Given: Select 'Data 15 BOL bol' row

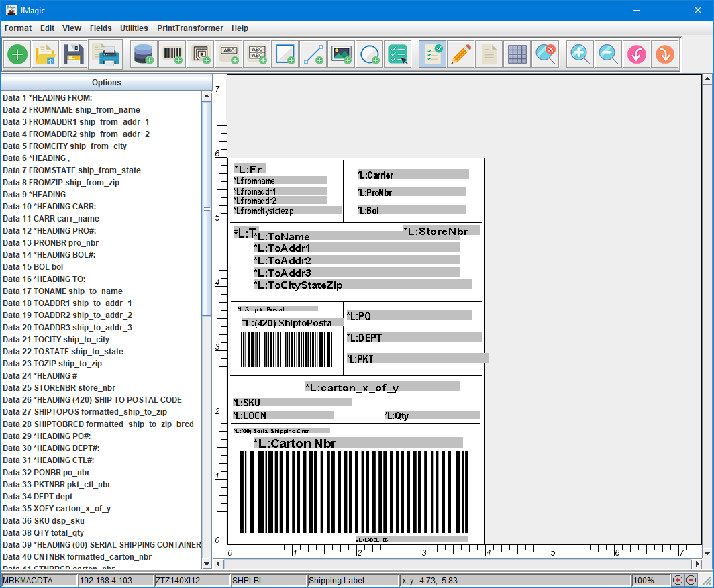Looking at the screenshot, I should (101, 267).
